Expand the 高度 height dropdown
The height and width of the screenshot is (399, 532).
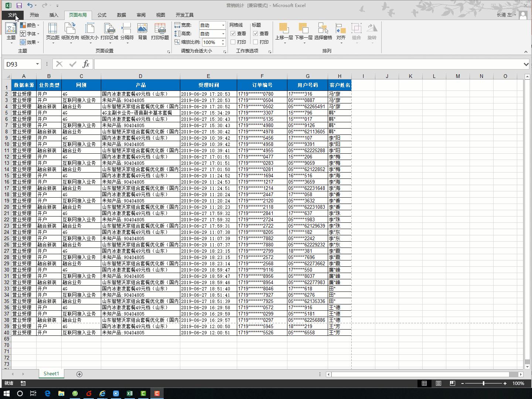click(223, 34)
